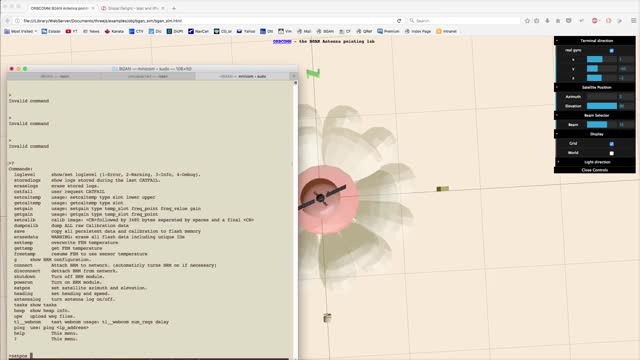Click the browser back button
Screen dimensions: 640x360
[x=7, y=21]
